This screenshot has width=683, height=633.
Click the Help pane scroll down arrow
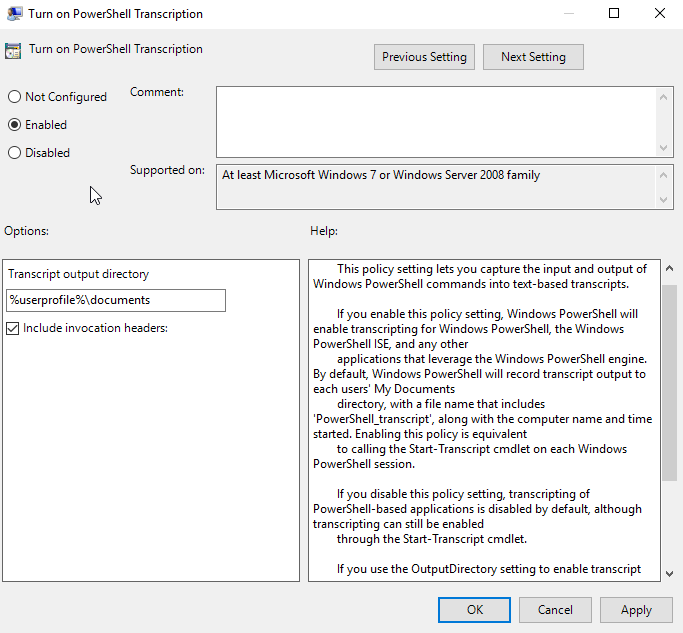669,574
